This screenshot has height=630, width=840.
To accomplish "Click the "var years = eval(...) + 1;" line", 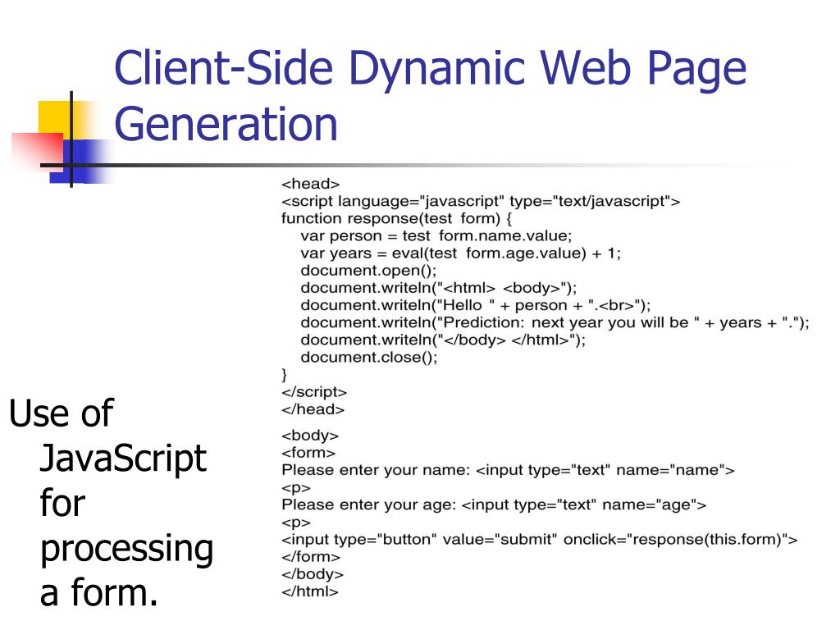I will (461, 253).
